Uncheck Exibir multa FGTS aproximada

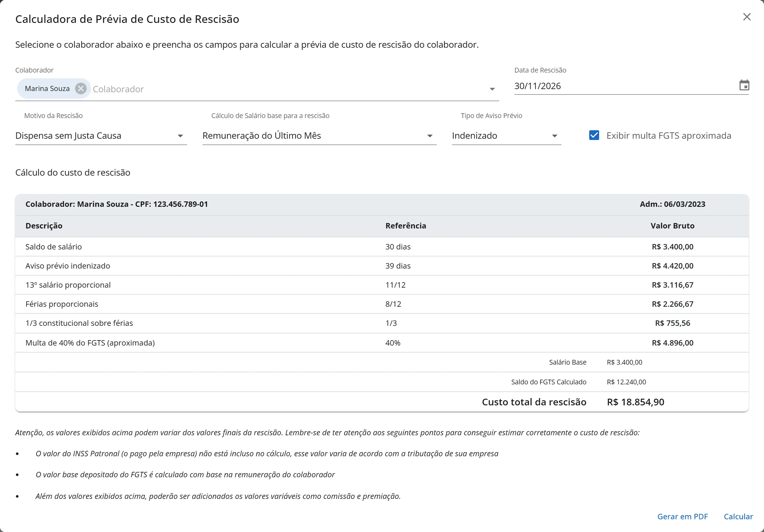click(x=594, y=135)
